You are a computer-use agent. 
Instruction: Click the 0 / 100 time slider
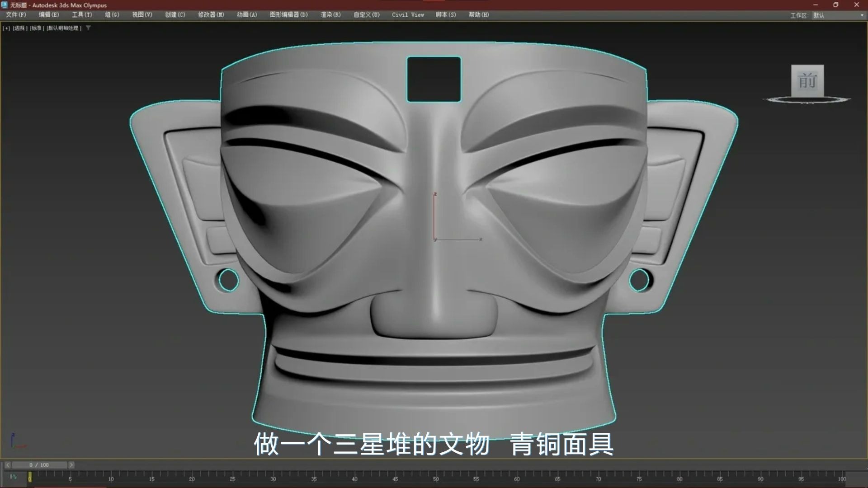coord(39,465)
